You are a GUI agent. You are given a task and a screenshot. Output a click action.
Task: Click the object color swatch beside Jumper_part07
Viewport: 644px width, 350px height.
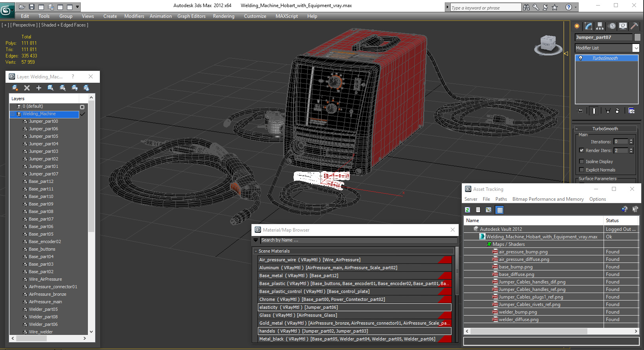coord(637,37)
